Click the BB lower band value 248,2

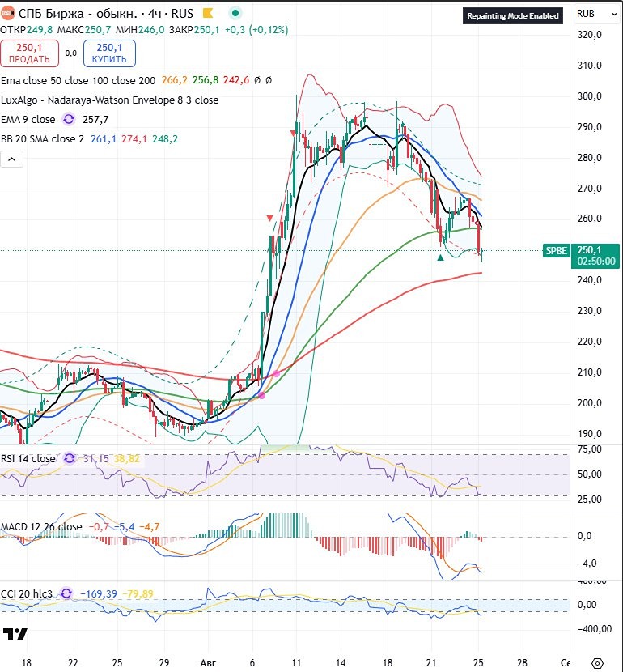pos(165,139)
